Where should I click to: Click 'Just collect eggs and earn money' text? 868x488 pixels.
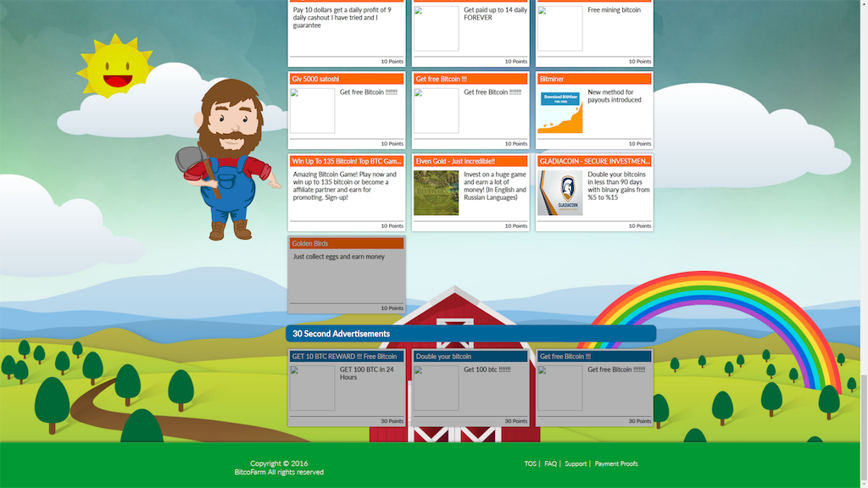[x=339, y=257]
